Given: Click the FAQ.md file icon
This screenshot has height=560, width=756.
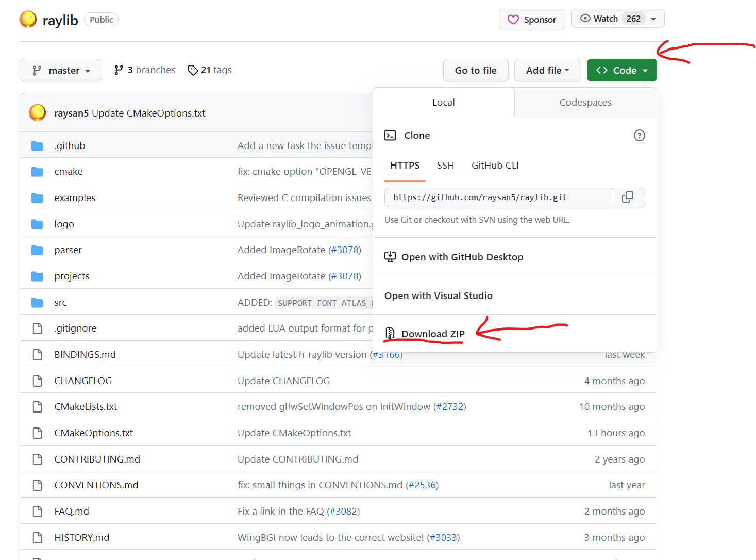Looking at the screenshot, I should 37,512.
